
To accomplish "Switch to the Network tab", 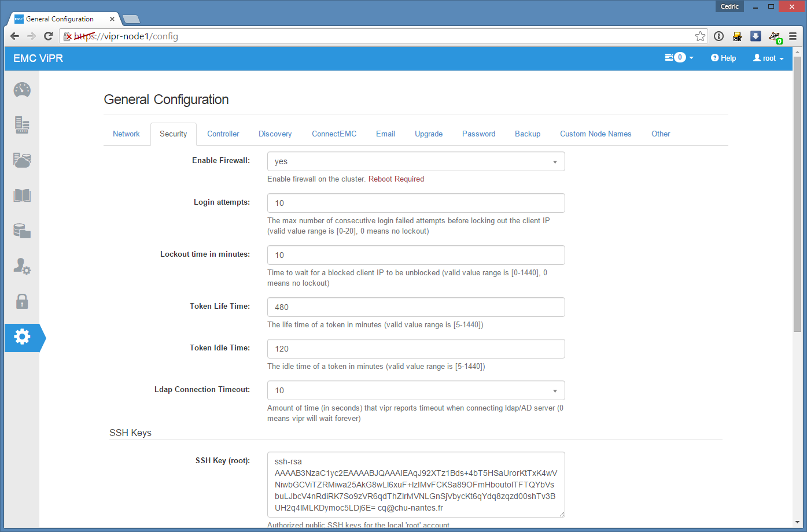I will 126,134.
